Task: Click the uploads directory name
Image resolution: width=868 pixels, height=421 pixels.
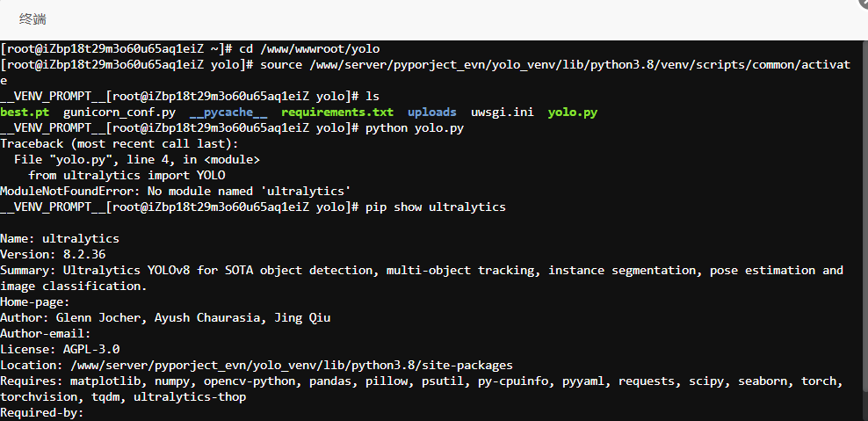Action: pyautogui.click(x=431, y=113)
